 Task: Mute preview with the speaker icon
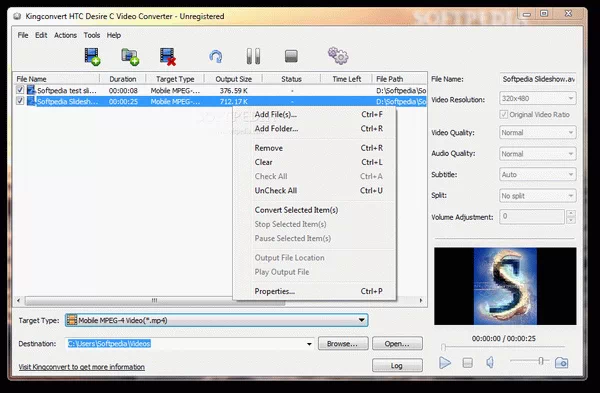(490, 362)
